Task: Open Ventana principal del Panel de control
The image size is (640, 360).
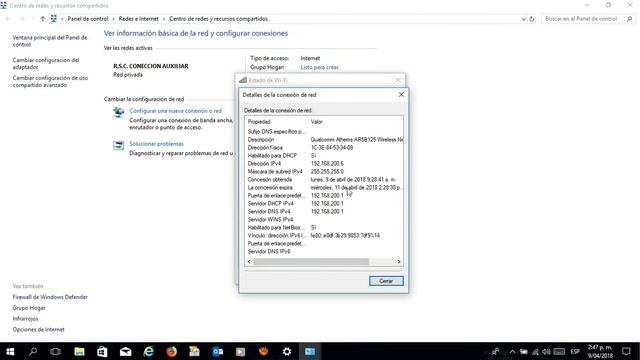Action: pyautogui.click(x=50, y=41)
